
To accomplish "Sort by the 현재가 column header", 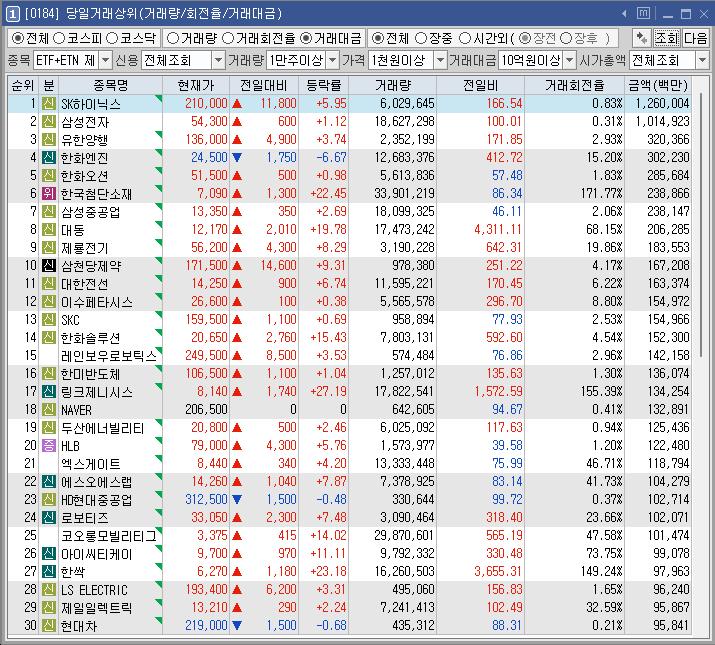I will (196, 85).
